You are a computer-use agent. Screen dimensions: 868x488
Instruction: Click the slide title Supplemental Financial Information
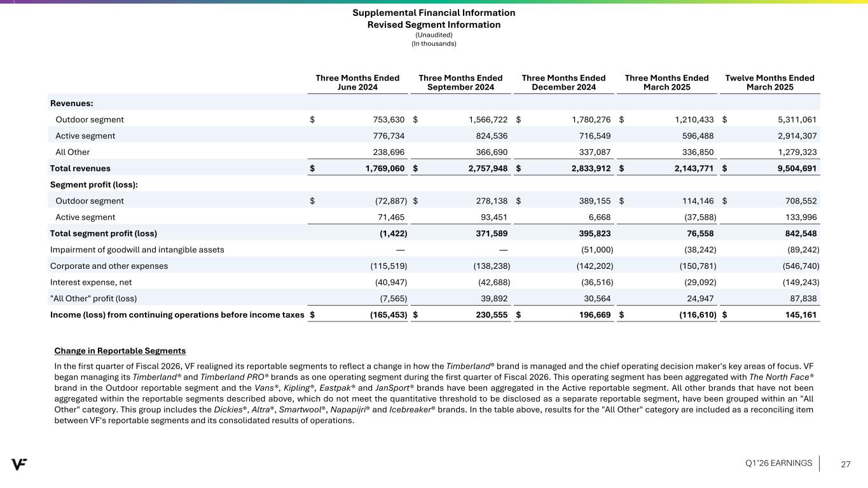(x=434, y=13)
